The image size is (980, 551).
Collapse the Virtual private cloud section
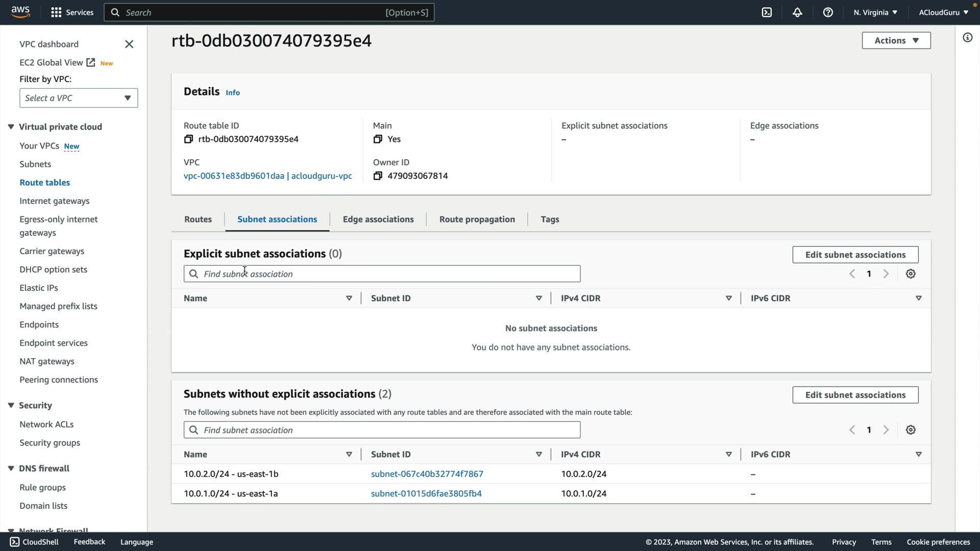11,127
